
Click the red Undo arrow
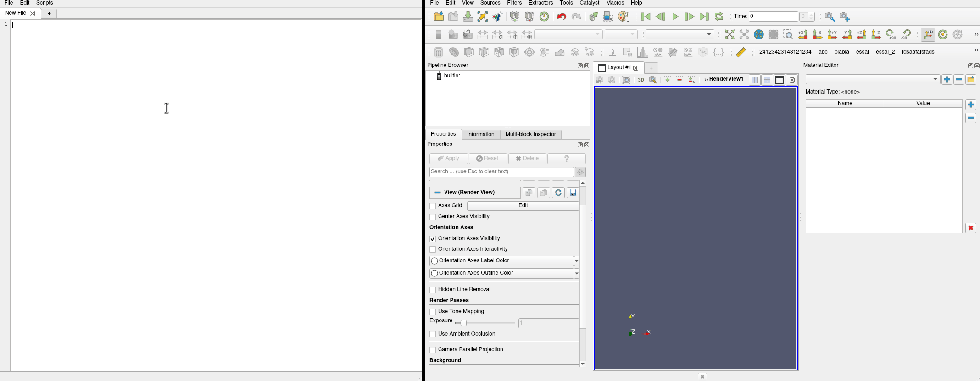561,17
